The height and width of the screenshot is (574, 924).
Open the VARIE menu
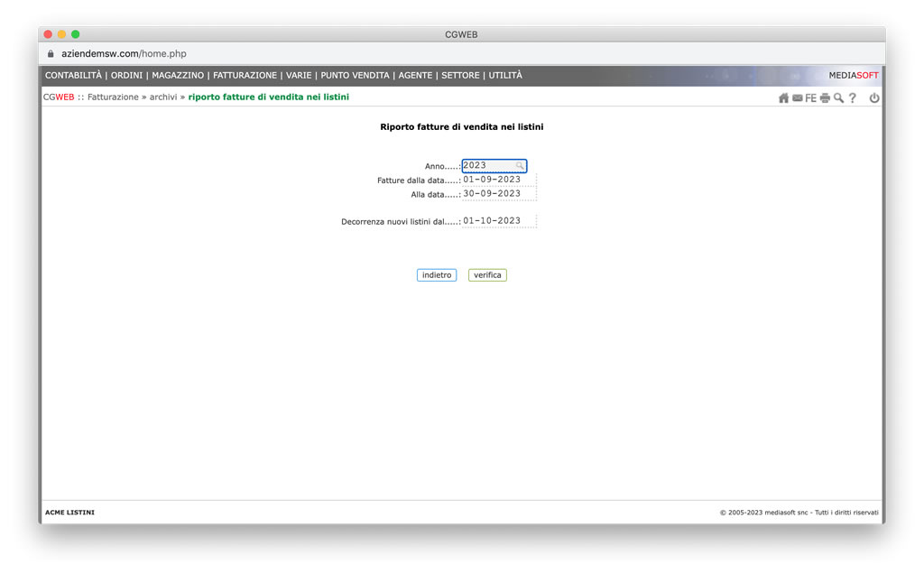pyautogui.click(x=299, y=76)
